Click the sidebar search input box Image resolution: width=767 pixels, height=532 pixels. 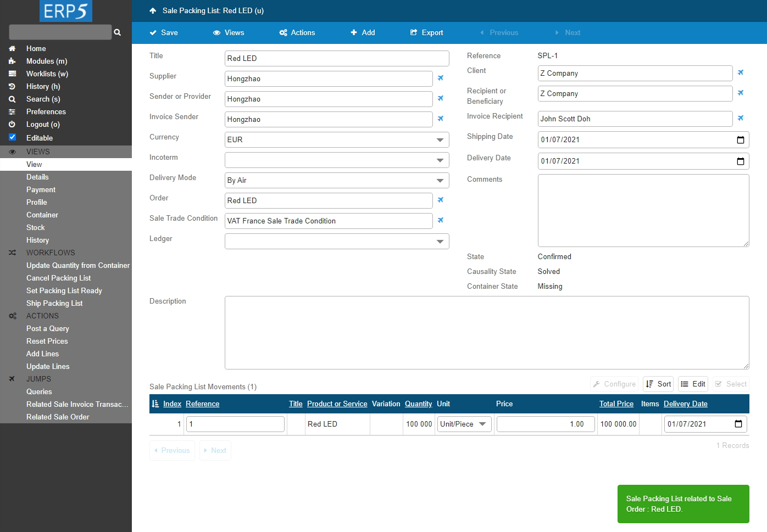pyautogui.click(x=60, y=32)
